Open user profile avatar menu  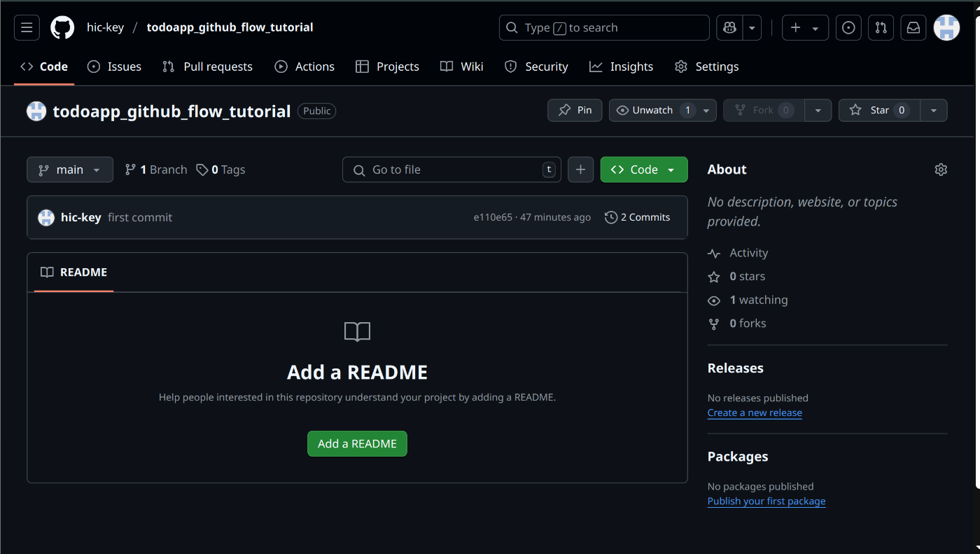[x=946, y=28]
